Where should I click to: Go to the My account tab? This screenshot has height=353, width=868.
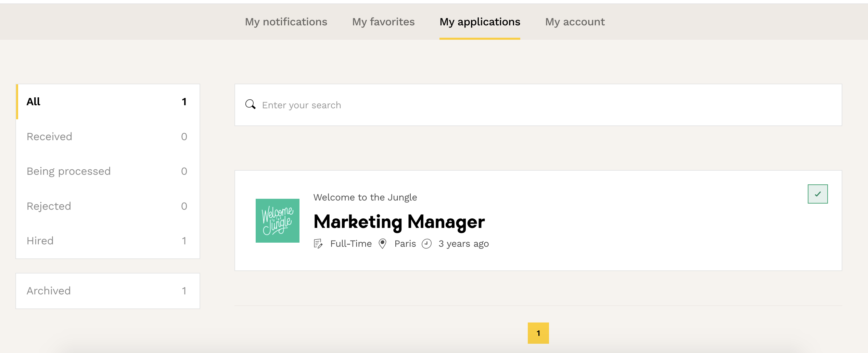tap(575, 22)
